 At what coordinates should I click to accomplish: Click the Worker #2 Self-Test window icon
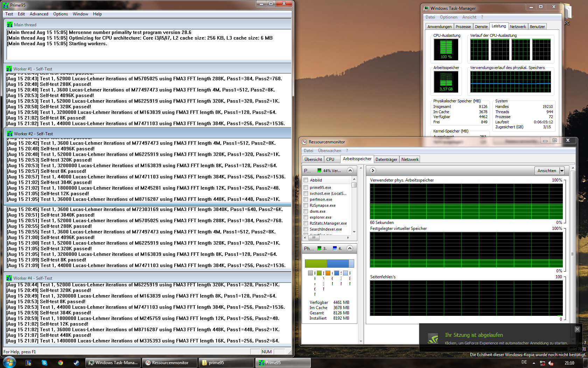pos(10,134)
